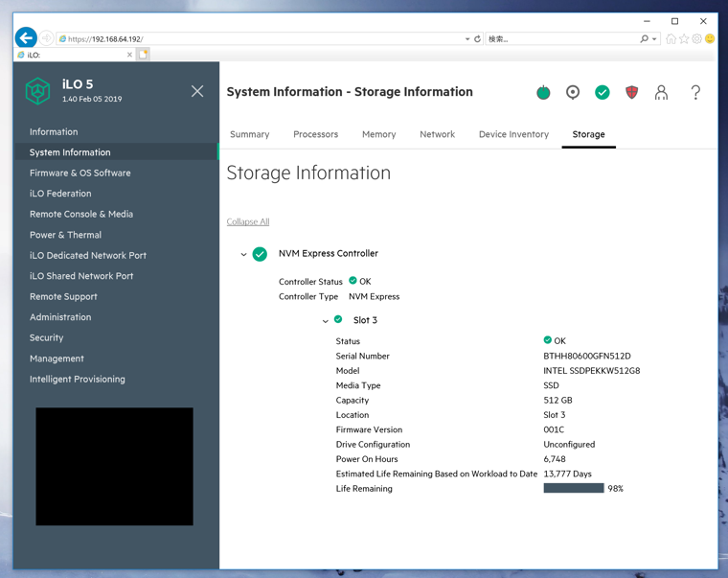Click the browser forward arrow button
The width and height of the screenshot is (728, 578).
(x=46, y=38)
